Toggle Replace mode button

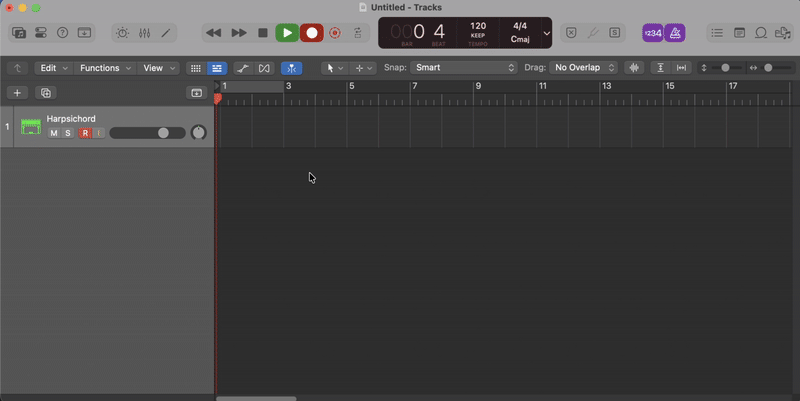tap(571, 33)
